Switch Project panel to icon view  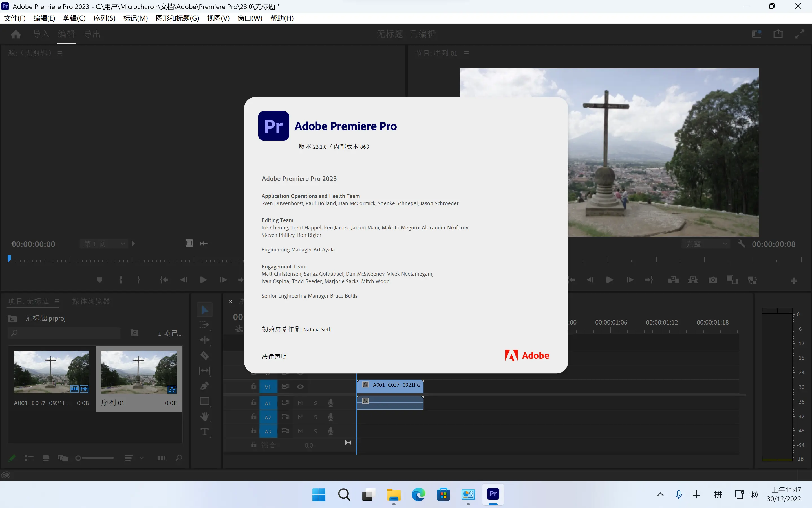(46, 458)
